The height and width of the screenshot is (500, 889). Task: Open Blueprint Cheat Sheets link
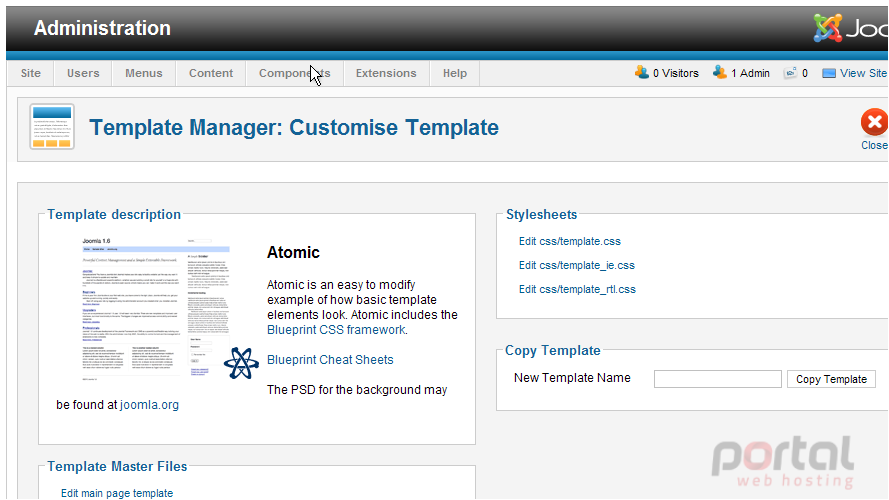coord(330,360)
